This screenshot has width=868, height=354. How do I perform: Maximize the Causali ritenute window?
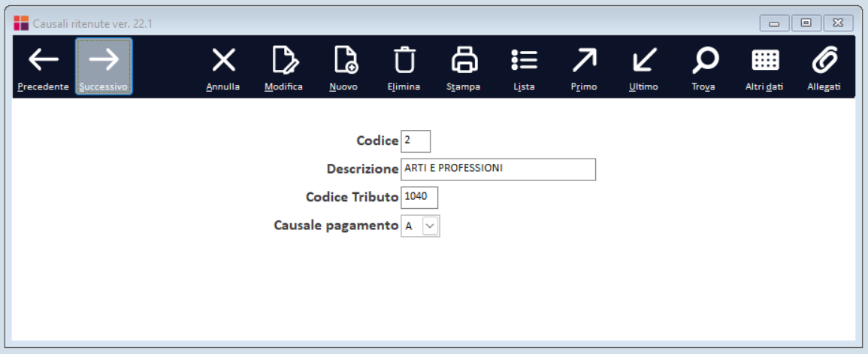(x=806, y=23)
